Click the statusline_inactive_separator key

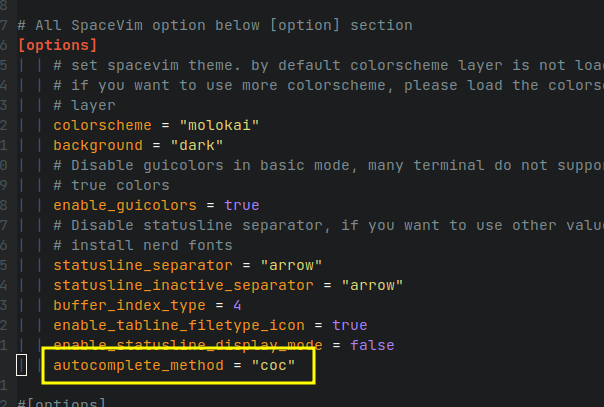[x=183, y=285]
